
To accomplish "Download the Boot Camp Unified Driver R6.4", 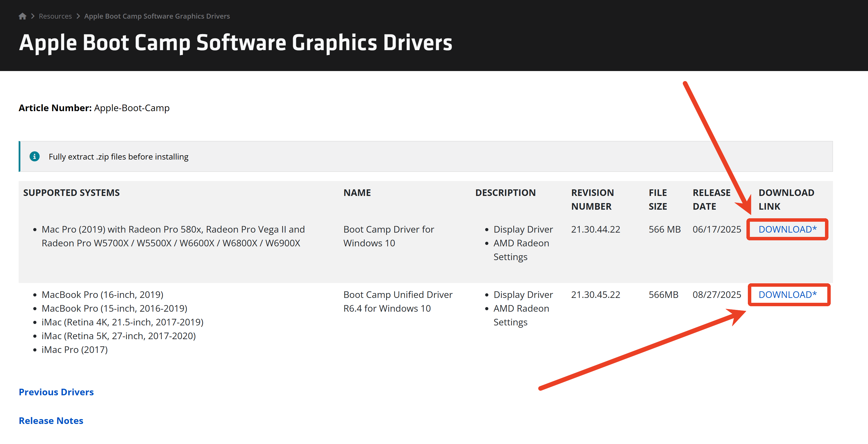I will tap(787, 294).
